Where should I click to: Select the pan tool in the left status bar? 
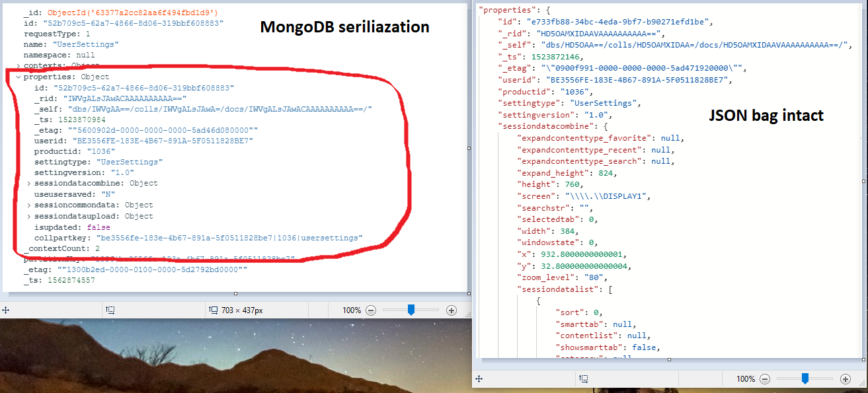(x=6, y=310)
